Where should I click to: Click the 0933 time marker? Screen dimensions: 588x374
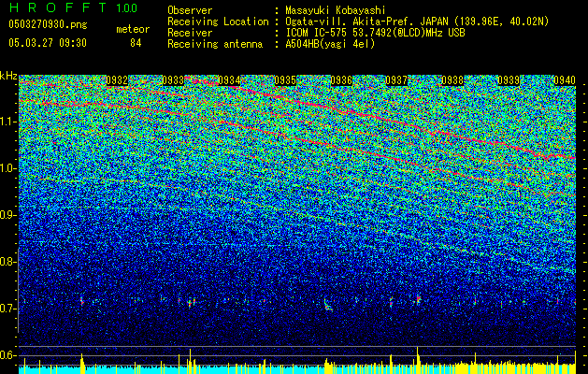(173, 80)
